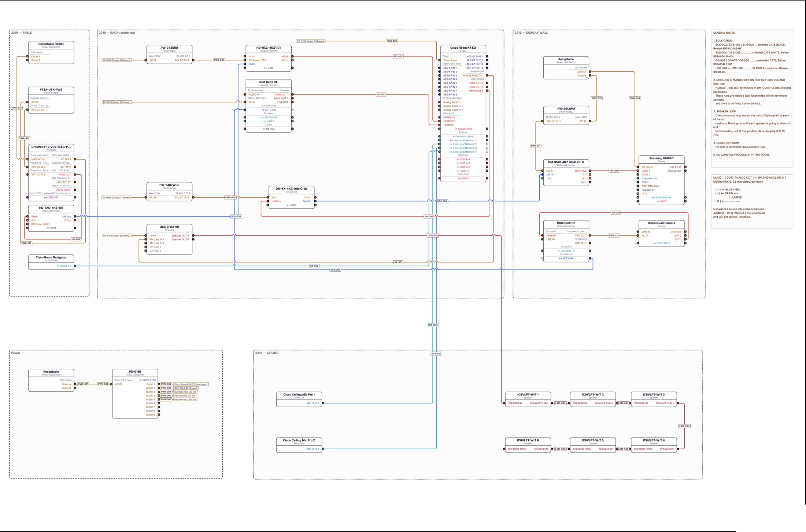Screen dimensions: 806x532
Task: Select the Cisco Quad Camera block
Action: (661, 234)
